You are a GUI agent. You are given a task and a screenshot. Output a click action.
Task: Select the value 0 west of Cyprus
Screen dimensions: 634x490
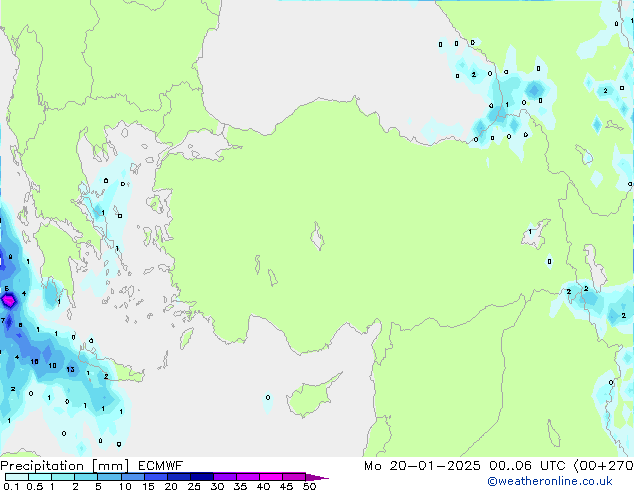point(268,397)
